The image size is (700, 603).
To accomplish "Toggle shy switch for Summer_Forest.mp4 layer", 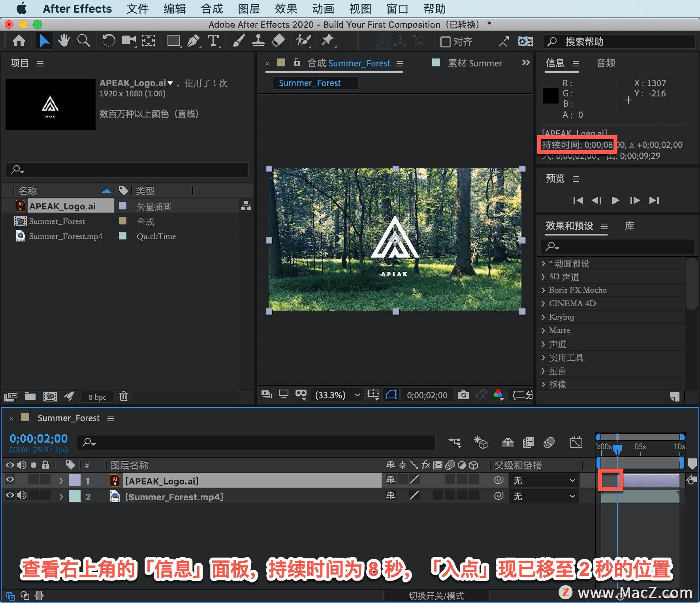I will coord(391,495).
